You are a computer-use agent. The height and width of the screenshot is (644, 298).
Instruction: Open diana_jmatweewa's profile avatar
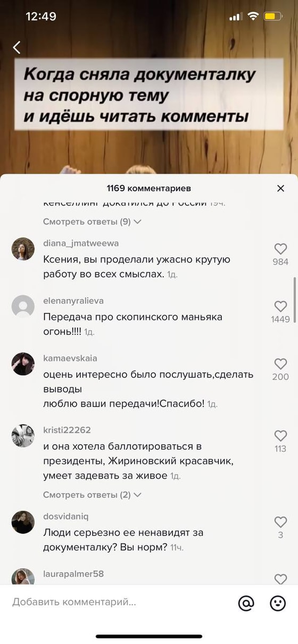coord(23,249)
